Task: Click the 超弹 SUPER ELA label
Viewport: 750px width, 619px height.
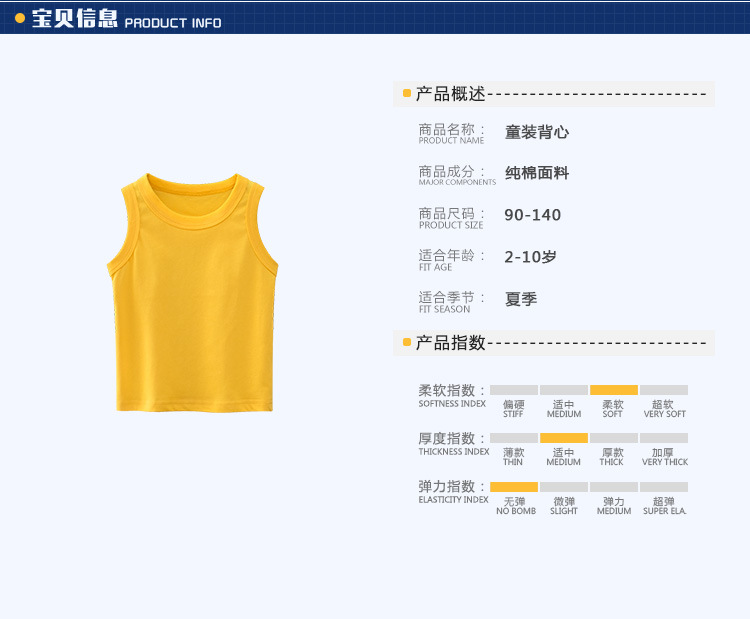Action: [664, 506]
